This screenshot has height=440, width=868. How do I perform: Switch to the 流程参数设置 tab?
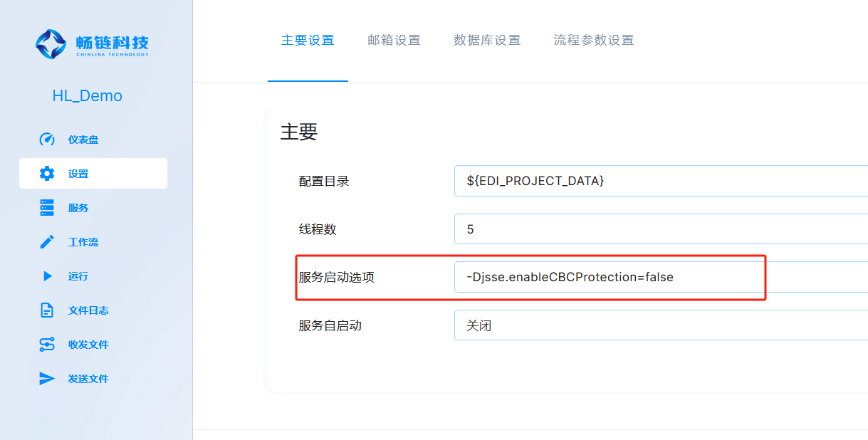(x=593, y=41)
